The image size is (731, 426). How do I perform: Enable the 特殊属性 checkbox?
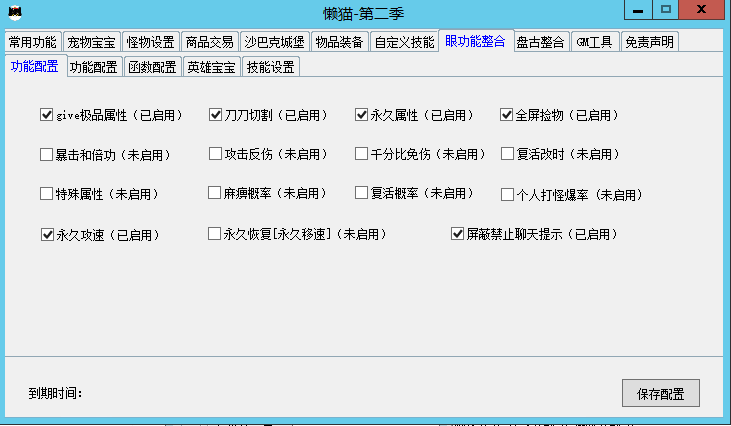tap(46, 194)
